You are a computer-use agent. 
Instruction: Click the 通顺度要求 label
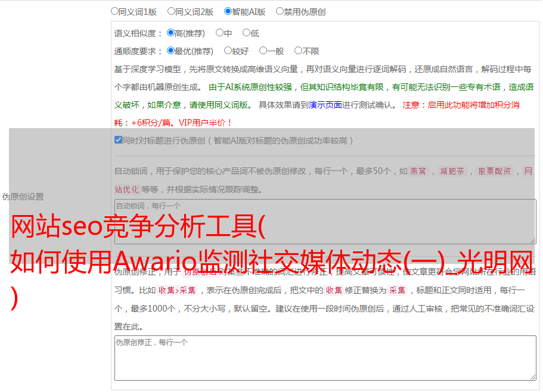[x=138, y=52]
